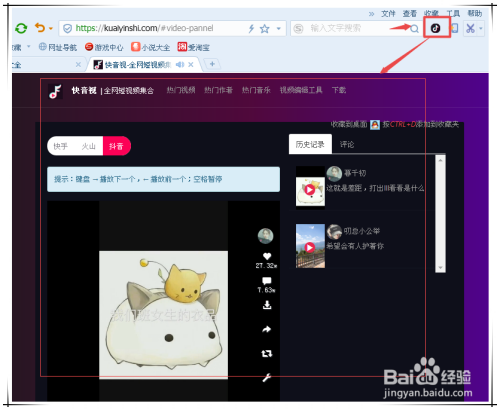Open 网址导航 bookmark
Screen dimensions: 500x410
pyautogui.click(x=58, y=47)
